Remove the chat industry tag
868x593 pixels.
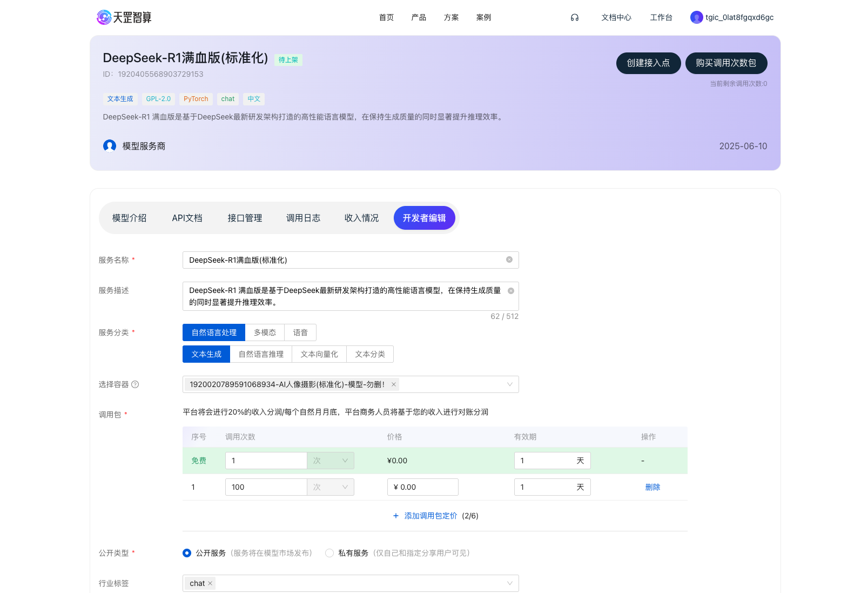(x=210, y=583)
